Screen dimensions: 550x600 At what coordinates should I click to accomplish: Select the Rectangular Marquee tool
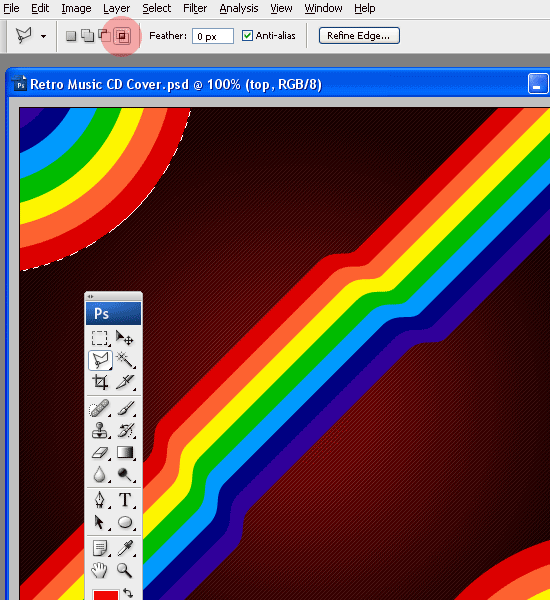(100, 338)
